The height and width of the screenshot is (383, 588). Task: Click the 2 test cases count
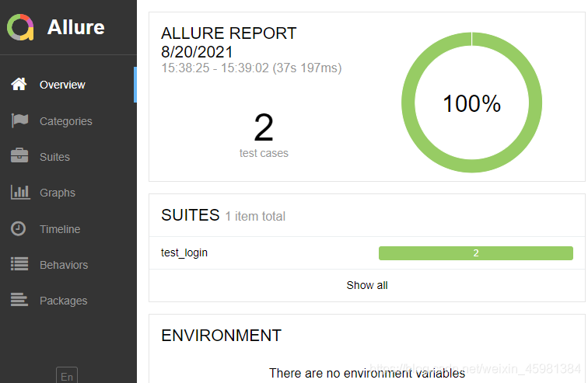264,135
